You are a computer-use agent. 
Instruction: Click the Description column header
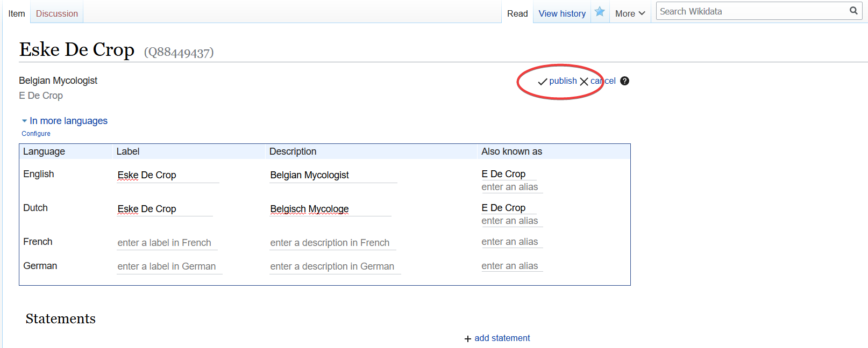[x=293, y=151]
